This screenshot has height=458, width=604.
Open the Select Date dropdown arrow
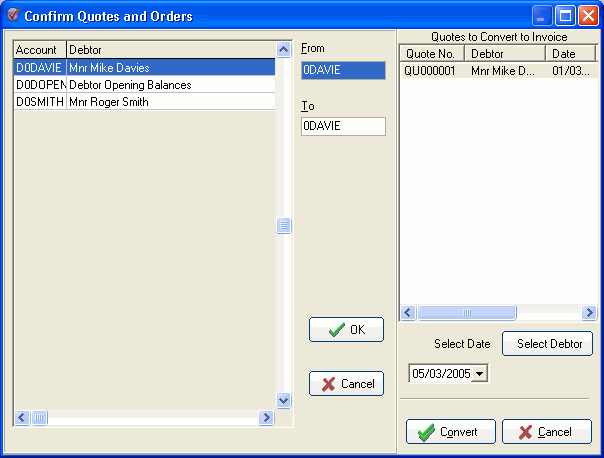tap(480, 373)
